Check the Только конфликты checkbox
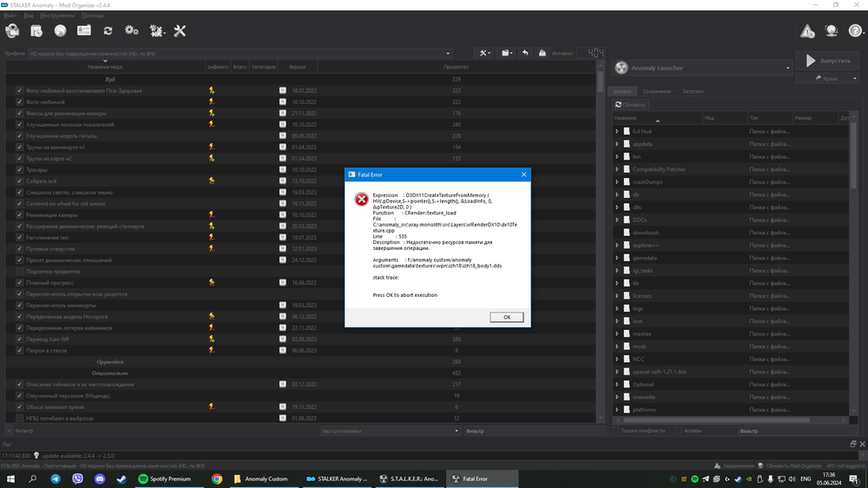 615,431
